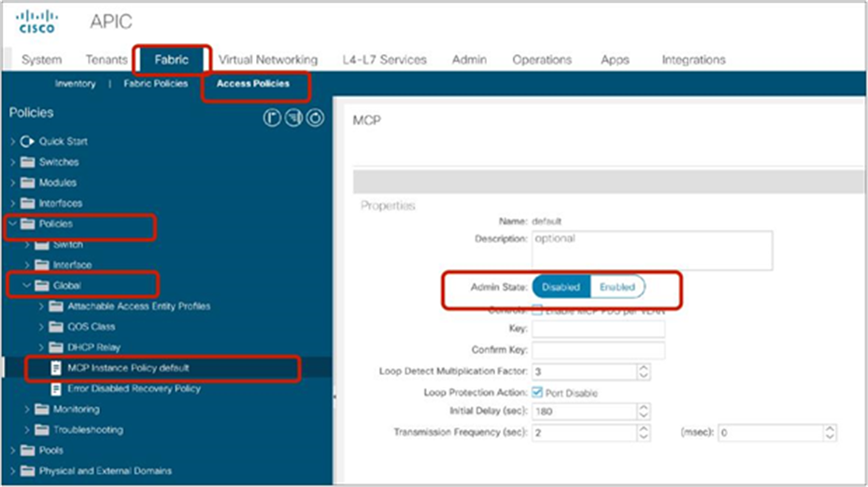Click the DHCP Relay folder icon

[x=56, y=347]
